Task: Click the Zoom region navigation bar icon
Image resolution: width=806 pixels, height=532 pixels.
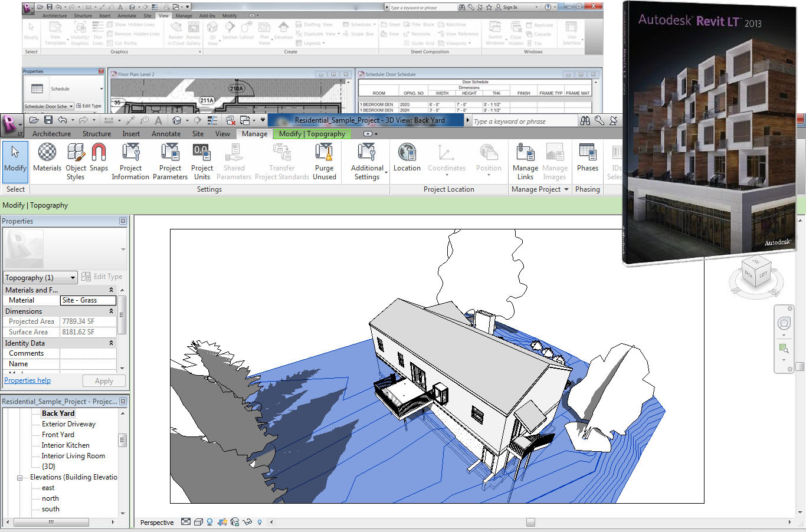Action: coord(784,349)
